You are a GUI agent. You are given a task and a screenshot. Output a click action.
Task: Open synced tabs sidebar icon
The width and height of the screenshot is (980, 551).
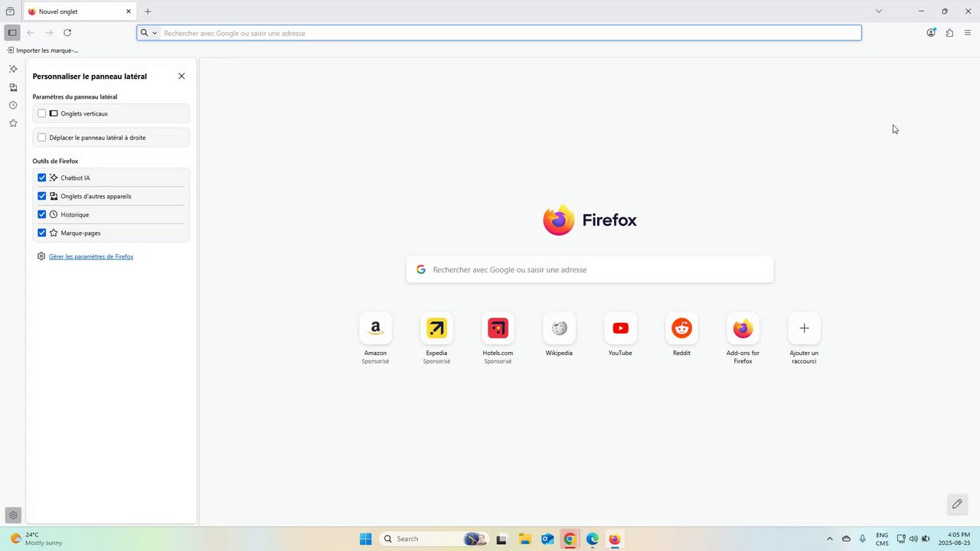click(x=13, y=87)
